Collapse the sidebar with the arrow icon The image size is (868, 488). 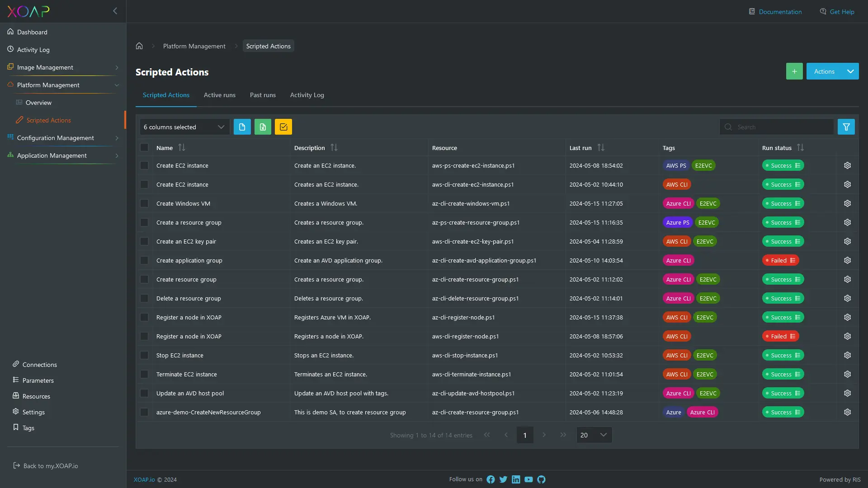point(115,10)
